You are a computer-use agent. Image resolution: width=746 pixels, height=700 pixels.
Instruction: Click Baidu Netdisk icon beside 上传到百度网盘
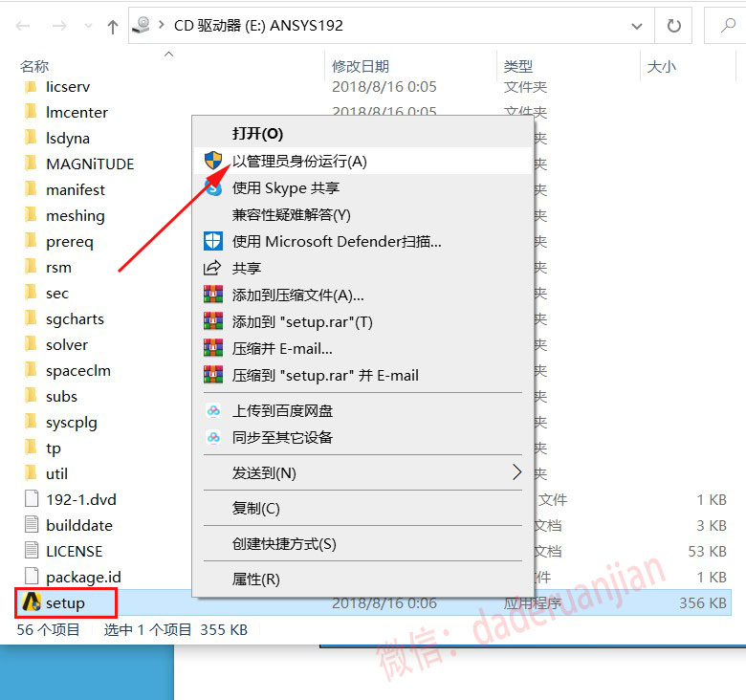[x=213, y=410]
